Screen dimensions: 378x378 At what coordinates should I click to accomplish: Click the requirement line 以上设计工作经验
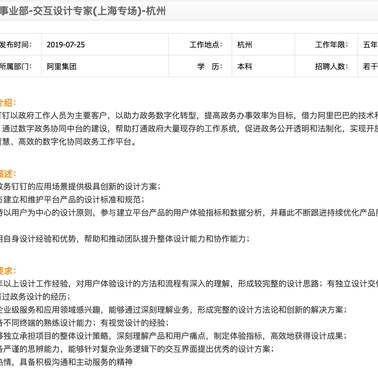[189, 283]
